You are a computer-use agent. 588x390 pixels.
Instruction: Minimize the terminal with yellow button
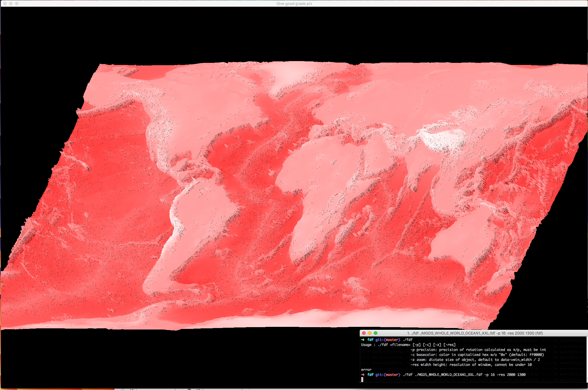click(370, 333)
